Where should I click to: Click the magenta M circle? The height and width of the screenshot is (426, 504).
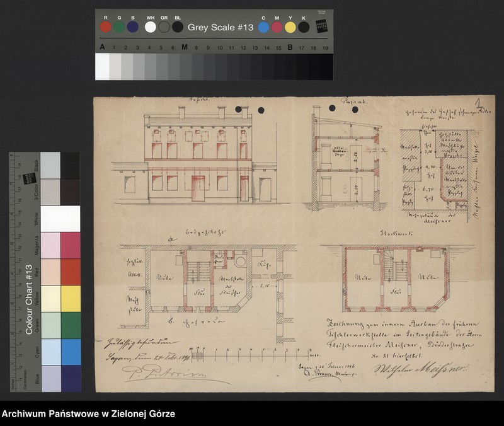[x=277, y=27]
